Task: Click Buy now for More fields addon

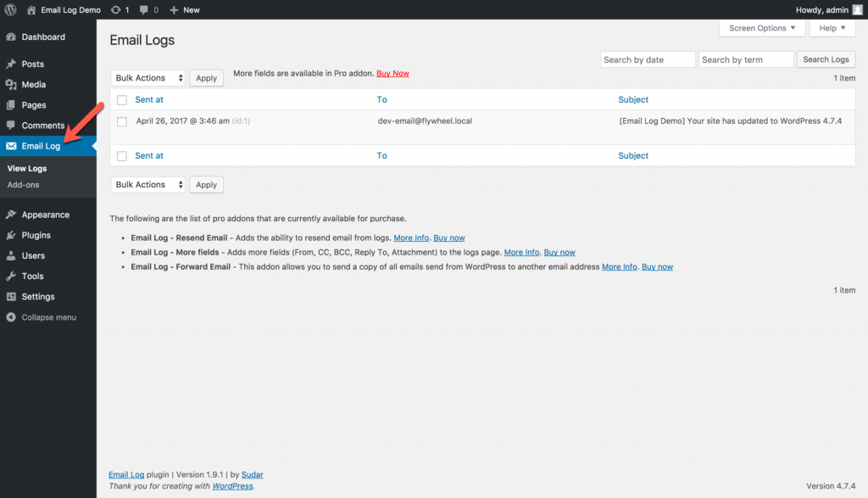Action: click(x=559, y=252)
